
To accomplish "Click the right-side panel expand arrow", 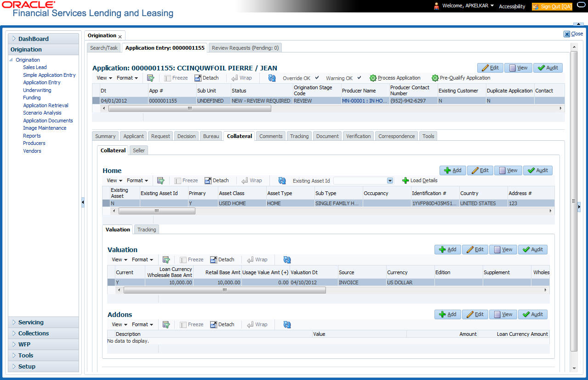I will (x=579, y=207).
